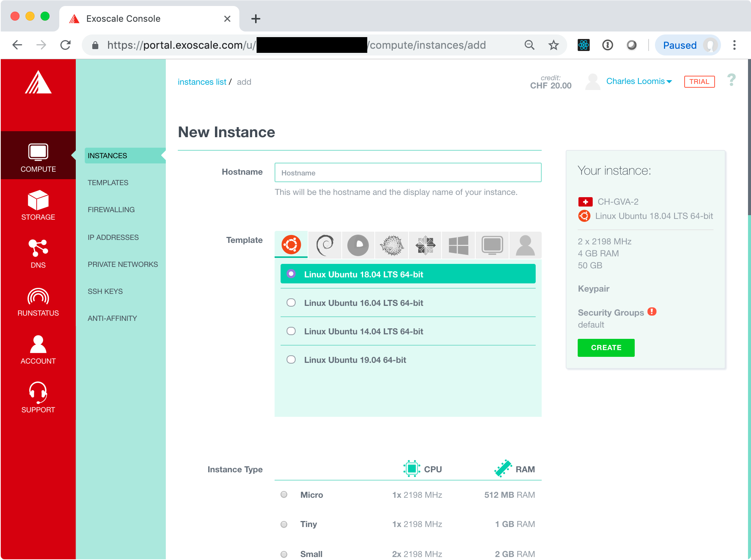The width and height of the screenshot is (751, 560).
Task: Click the browser address bar URL
Action: [296, 45]
